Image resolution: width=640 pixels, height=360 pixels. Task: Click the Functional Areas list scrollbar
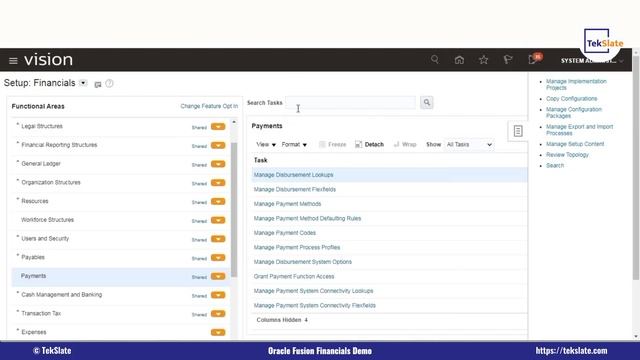coord(234,210)
